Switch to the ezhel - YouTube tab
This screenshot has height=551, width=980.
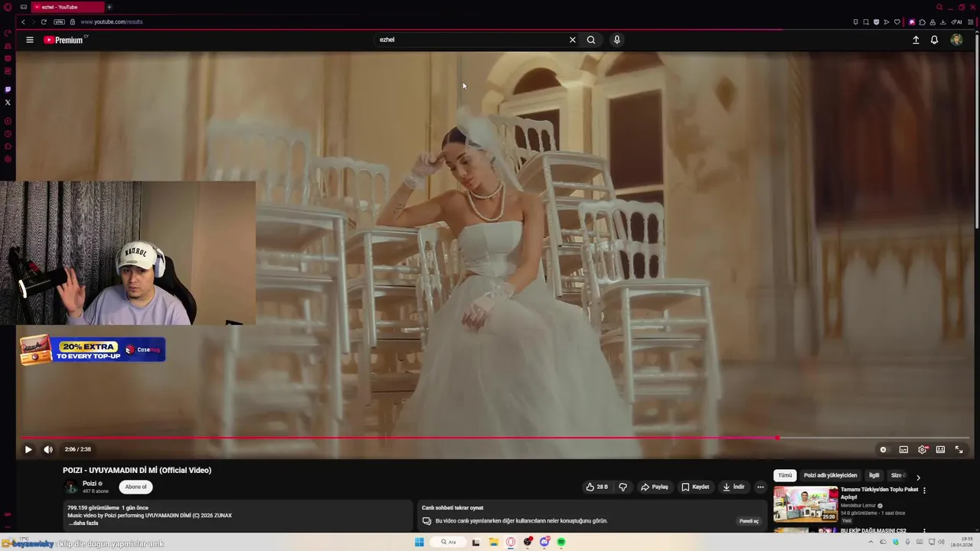[69, 7]
